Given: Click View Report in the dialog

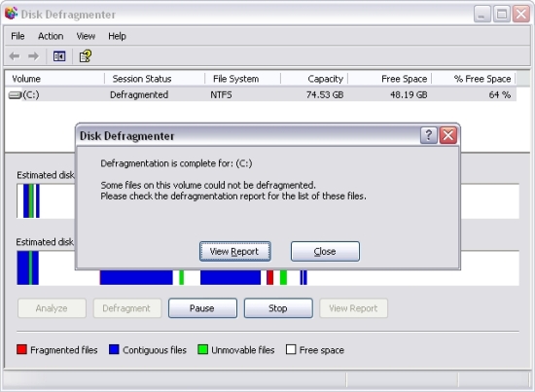Looking at the screenshot, I should click(x=235, y=251).
